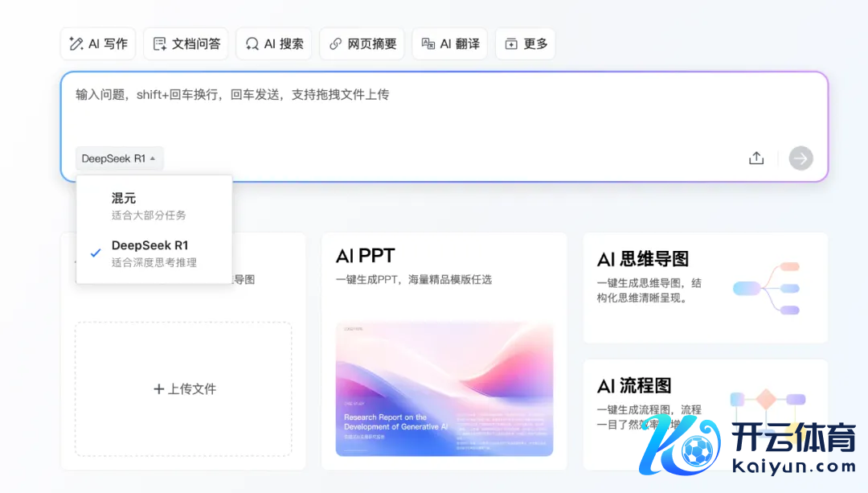The image size is (868, 493).
Task: Open the 更多 tools icon
Action: coord(512,43)
